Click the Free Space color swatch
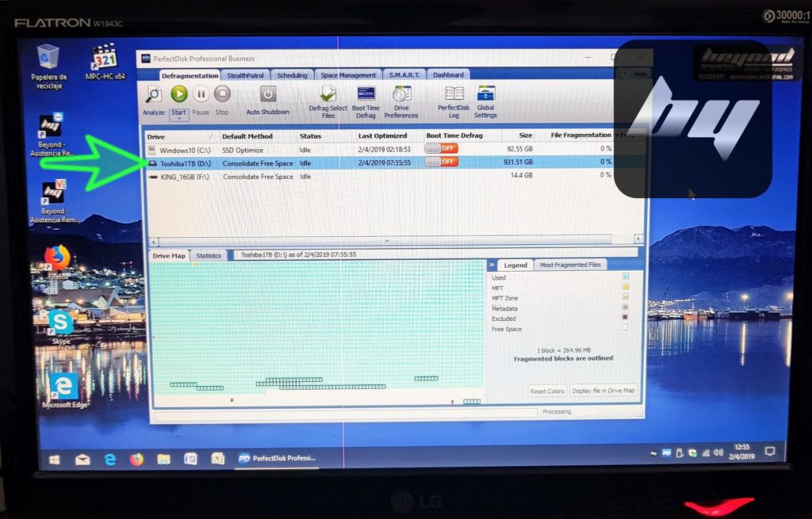 point(625,327)
